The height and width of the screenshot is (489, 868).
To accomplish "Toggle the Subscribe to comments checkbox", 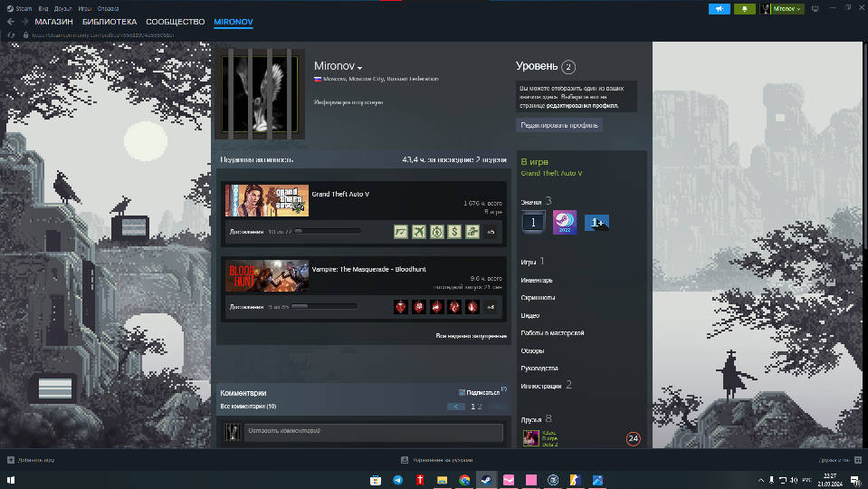I will (x=462, y=393).
